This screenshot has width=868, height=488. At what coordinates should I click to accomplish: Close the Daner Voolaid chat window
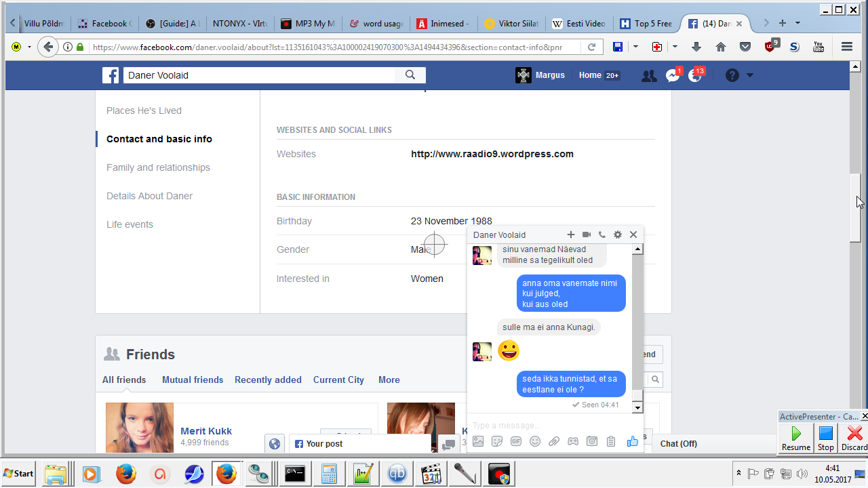(633, 235)
